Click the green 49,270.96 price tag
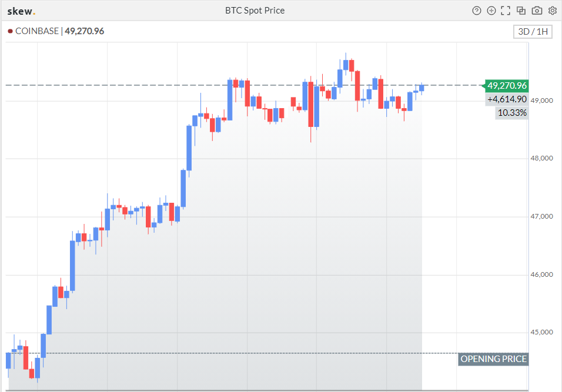Image resolution: width=562 pixels, height=392 pixels. click(506, 86)
